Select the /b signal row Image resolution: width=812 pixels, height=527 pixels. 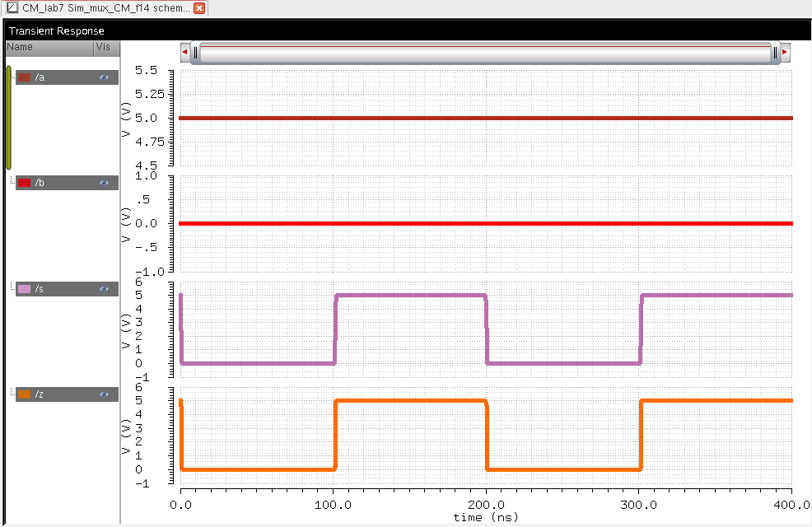pyautogui.click(x=67, y=183)
